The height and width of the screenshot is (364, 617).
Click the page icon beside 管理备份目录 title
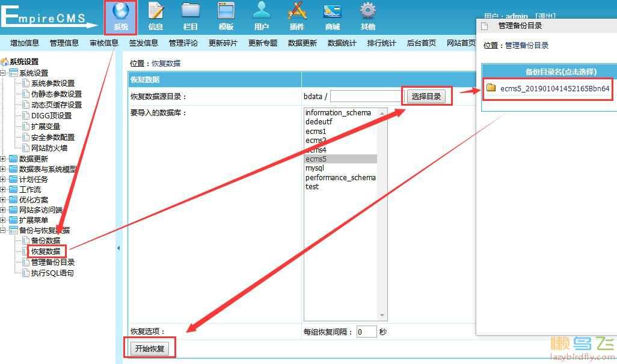point(484,26)
